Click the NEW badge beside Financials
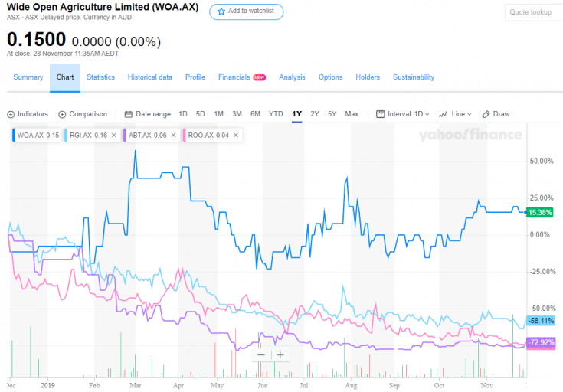This screenshot has height=392, width=563. (x=259, y=77)
